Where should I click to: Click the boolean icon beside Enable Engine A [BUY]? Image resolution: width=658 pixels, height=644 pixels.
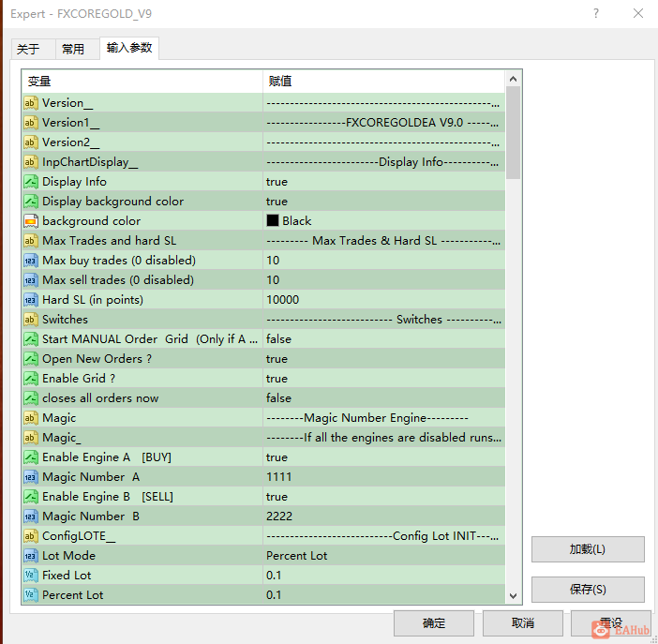click(31, 457)
